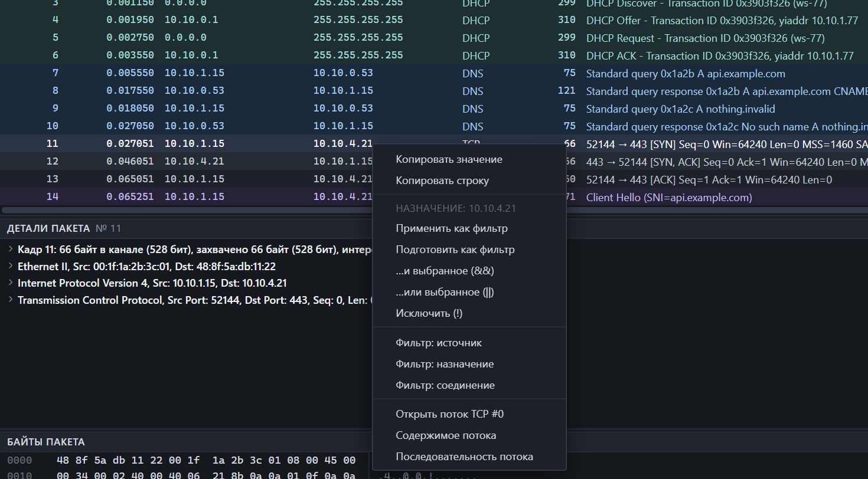Image resolution: width=868 pixels, height=479 pixels.
Task: Click …или выбранное (||) option
Action: pyautogui.click(x=469, y=292)
